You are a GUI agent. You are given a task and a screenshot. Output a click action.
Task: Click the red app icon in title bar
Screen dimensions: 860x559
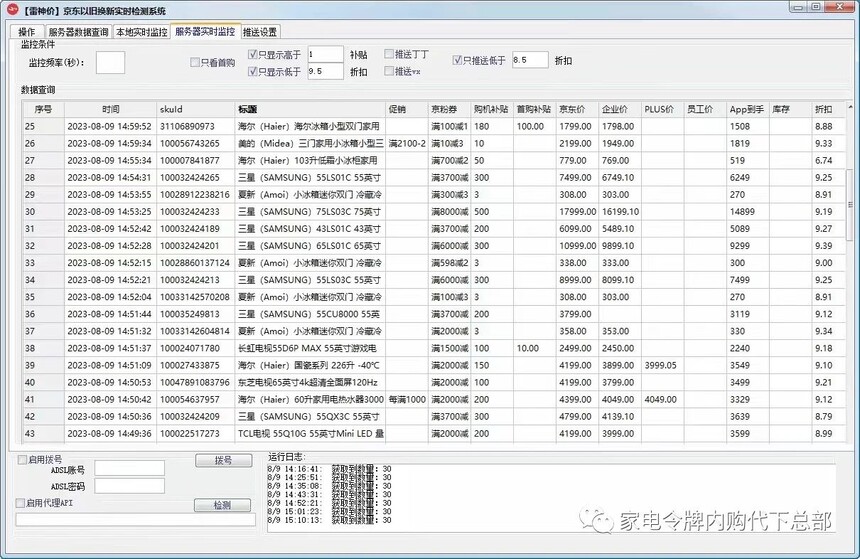[12, 9]
